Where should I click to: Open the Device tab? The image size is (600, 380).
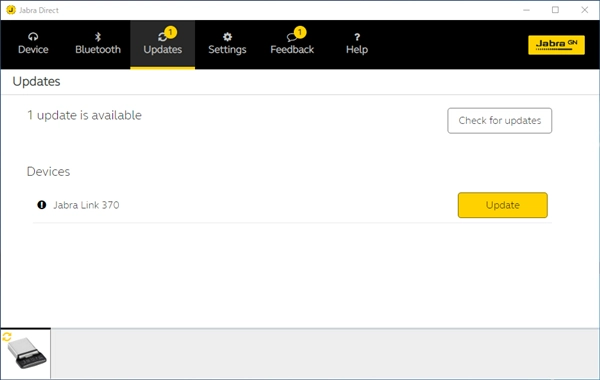click(x=33, y=44)
